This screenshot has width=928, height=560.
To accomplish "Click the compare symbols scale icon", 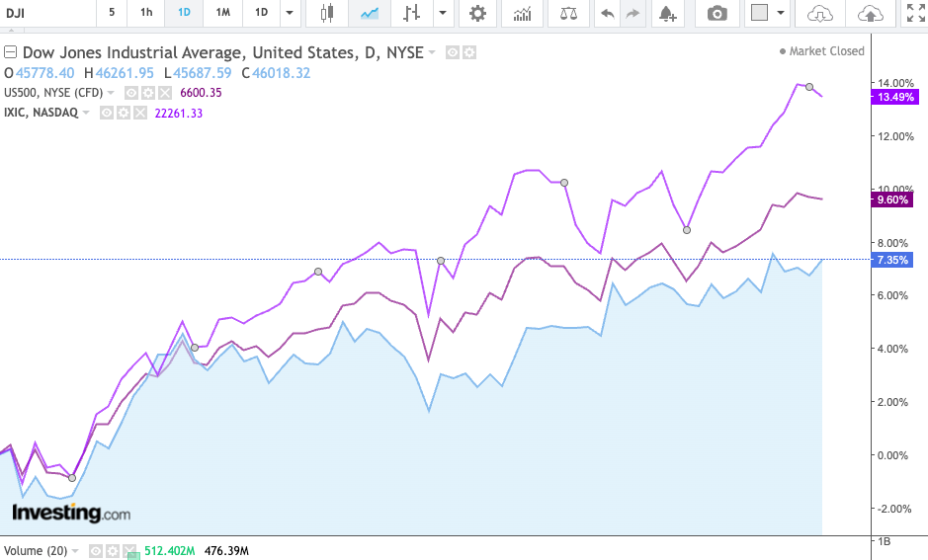I will 568,13.
